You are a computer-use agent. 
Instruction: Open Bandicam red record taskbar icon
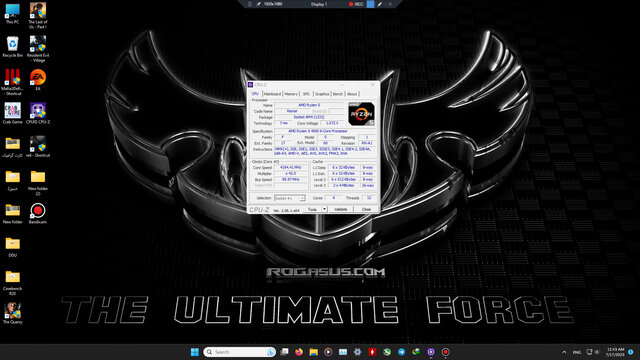click(x=446, y=352)
